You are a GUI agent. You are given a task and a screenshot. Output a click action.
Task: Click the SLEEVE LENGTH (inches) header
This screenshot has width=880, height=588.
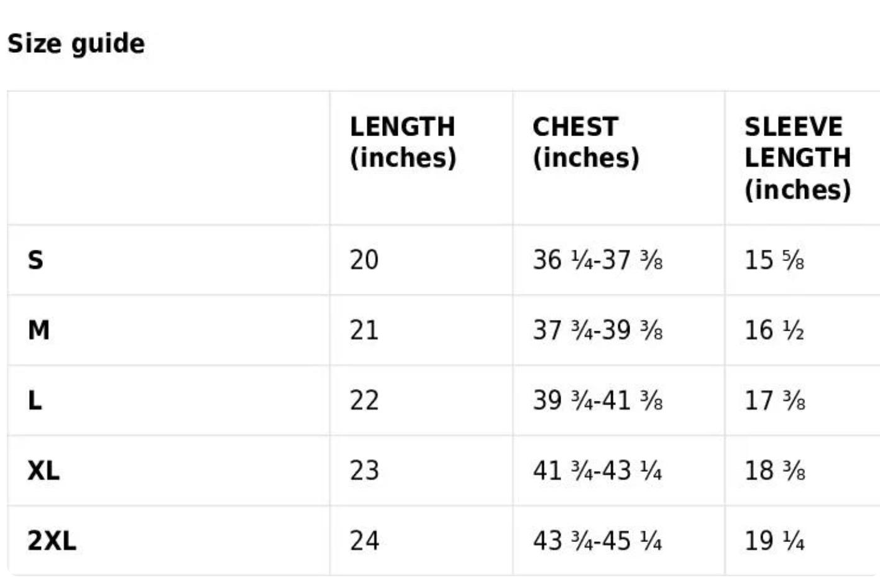point(797,158)
